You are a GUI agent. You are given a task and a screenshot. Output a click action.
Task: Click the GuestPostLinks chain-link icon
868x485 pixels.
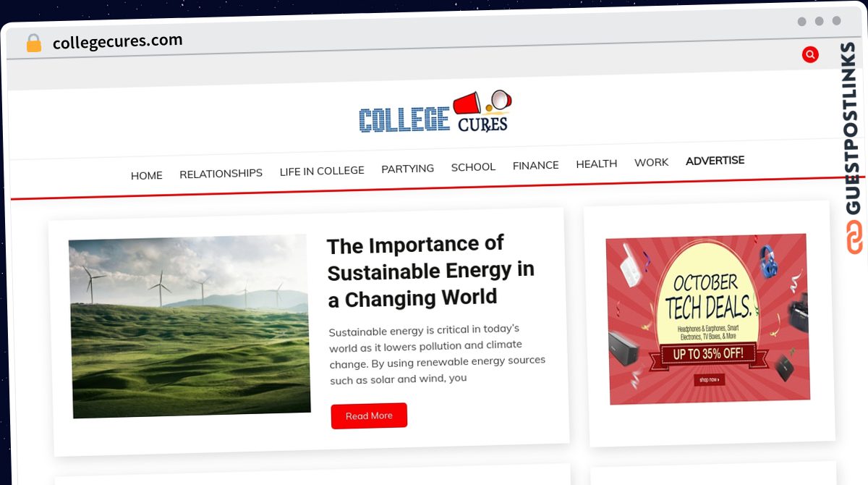pos(855,237)
